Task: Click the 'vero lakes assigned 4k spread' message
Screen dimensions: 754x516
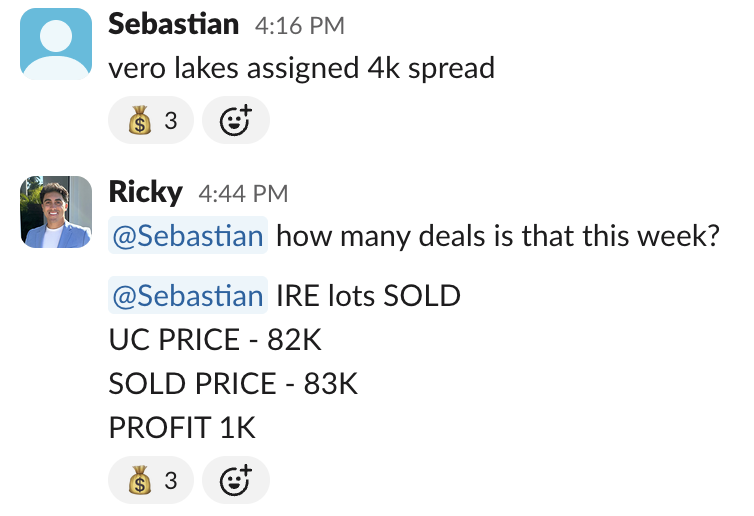Action: pyautogui.click(x=302, y=68)
